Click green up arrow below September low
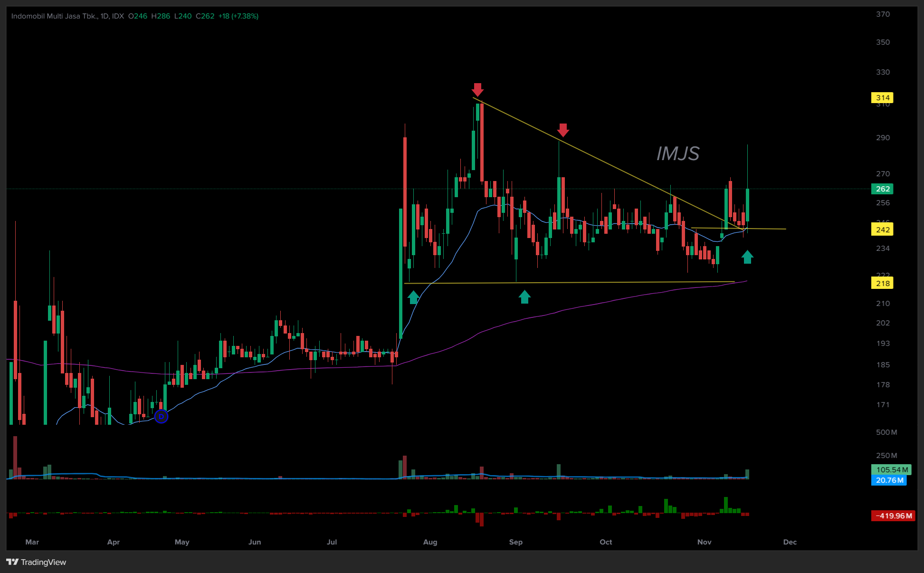The height and width of the screenshot is (573, 924). [524, 297]
